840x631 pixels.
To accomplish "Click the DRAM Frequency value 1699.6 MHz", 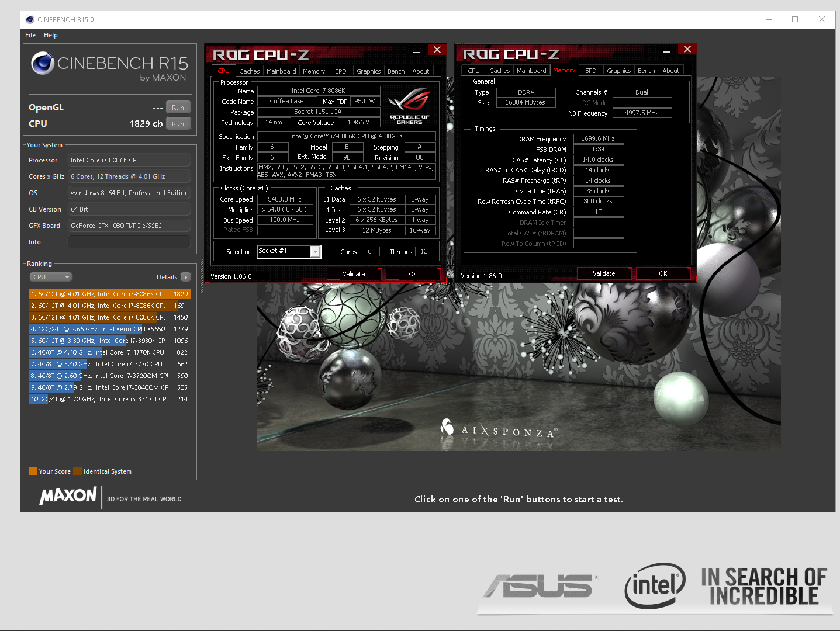I will pos(598,138).
